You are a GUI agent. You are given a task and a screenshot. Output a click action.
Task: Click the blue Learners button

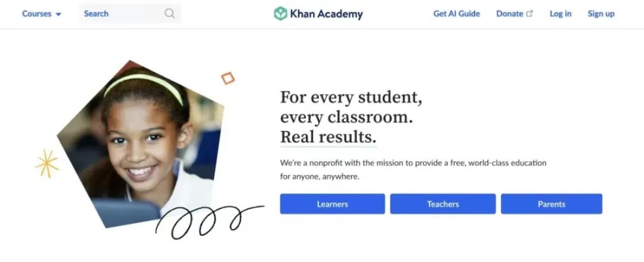[332, 204]
